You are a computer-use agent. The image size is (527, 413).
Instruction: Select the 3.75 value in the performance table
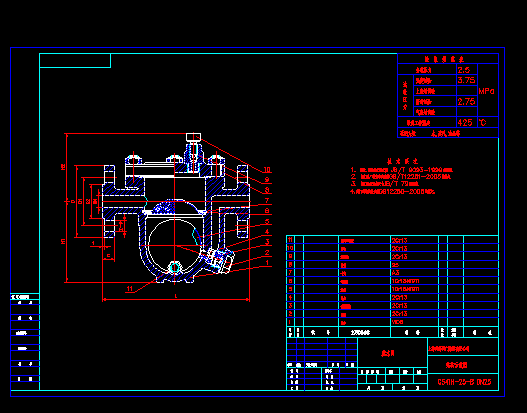pyautogui.click(x=467, y=80)
